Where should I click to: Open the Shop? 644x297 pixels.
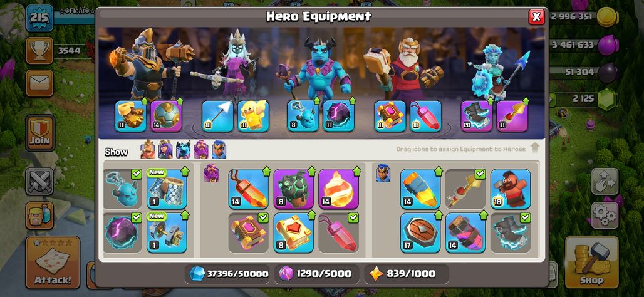click(x=591, y=262)
